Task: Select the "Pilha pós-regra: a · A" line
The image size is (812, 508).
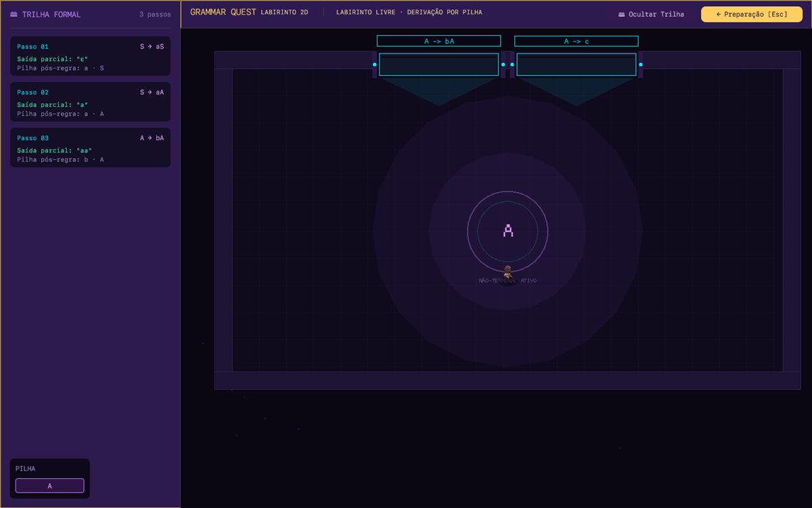Action: pyautogui.click(x=60, y=114)
